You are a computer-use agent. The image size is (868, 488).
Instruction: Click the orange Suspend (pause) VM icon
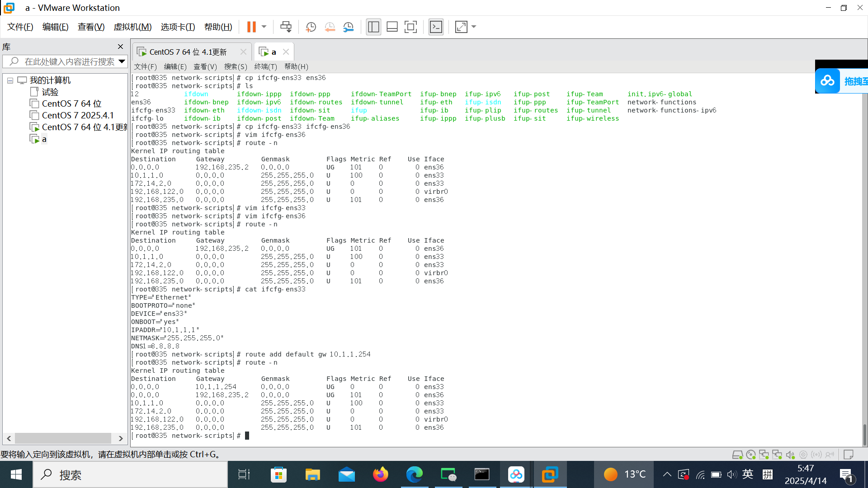[251, 27]
